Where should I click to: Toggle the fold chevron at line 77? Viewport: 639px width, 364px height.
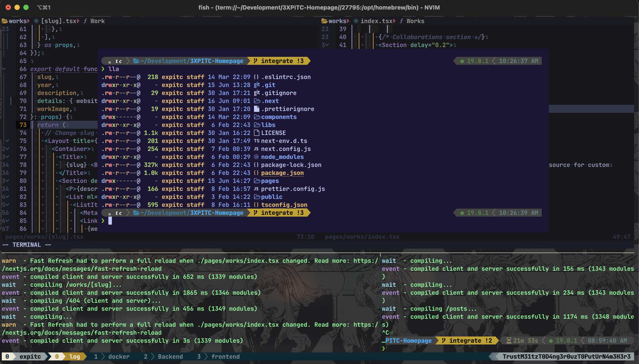[7, 157]
